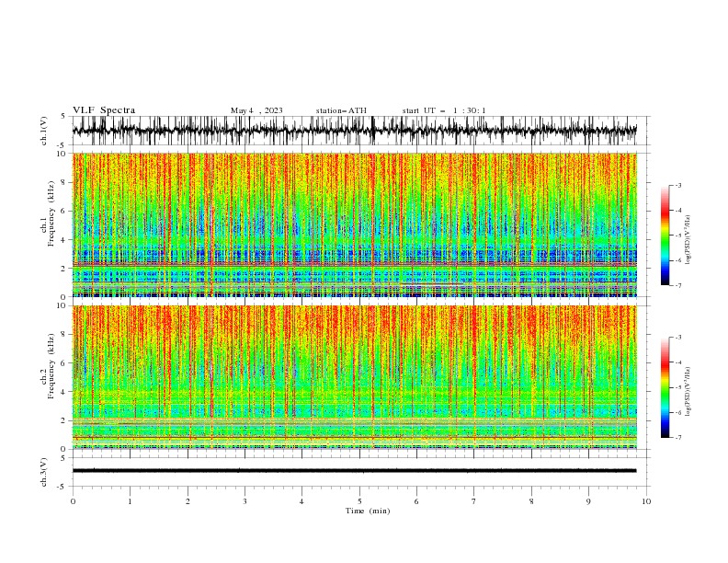The height and width of the screenshot is (563, 728).
Task: Click inside the ch.2 spectrogram panel
Action: [x=354, y=377]
